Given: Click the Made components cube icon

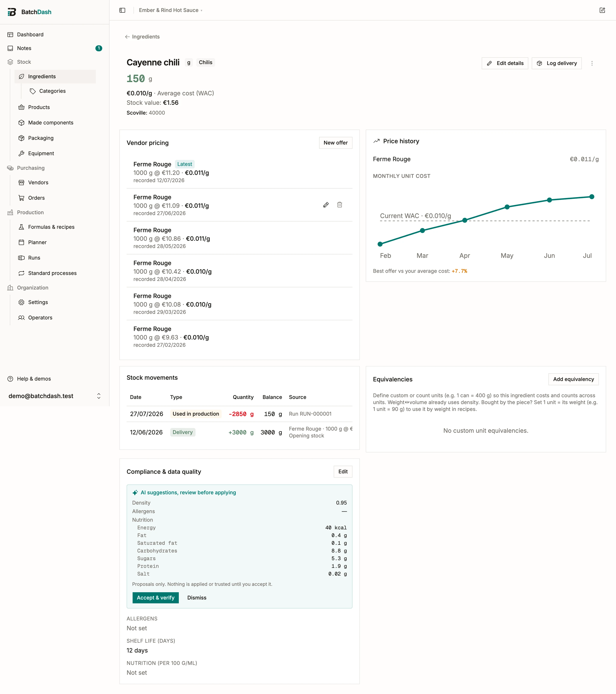Looking at the screenshot, I should pyautogui.click(x=21, y=123).
